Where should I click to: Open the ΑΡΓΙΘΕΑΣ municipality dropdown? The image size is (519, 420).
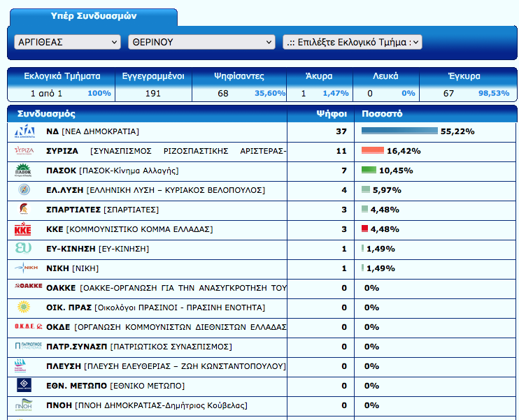(67, 43)
